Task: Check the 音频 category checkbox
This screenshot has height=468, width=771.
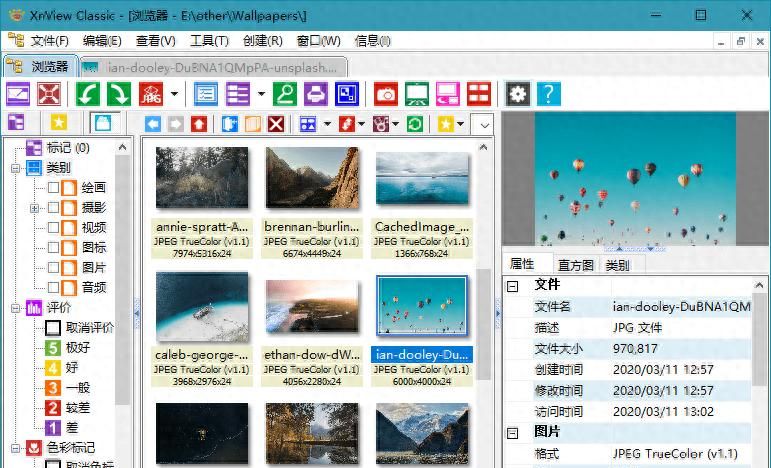Action: point(53,287)
